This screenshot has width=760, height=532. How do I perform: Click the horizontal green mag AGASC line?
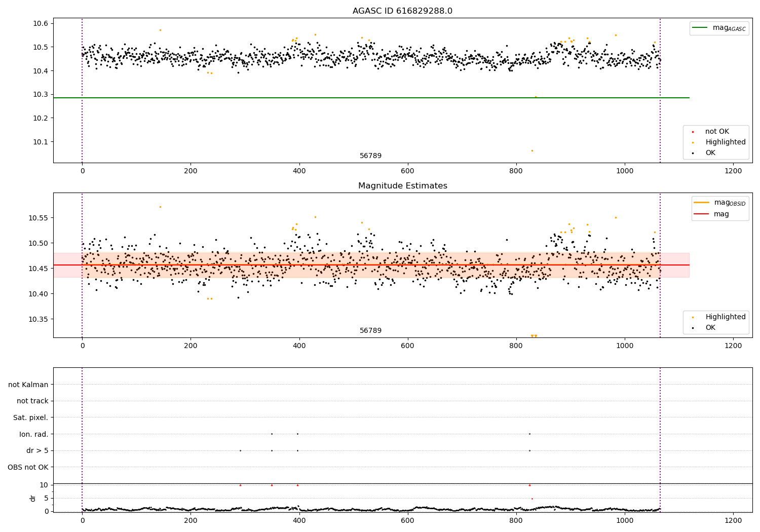click(x=371, y=98)
